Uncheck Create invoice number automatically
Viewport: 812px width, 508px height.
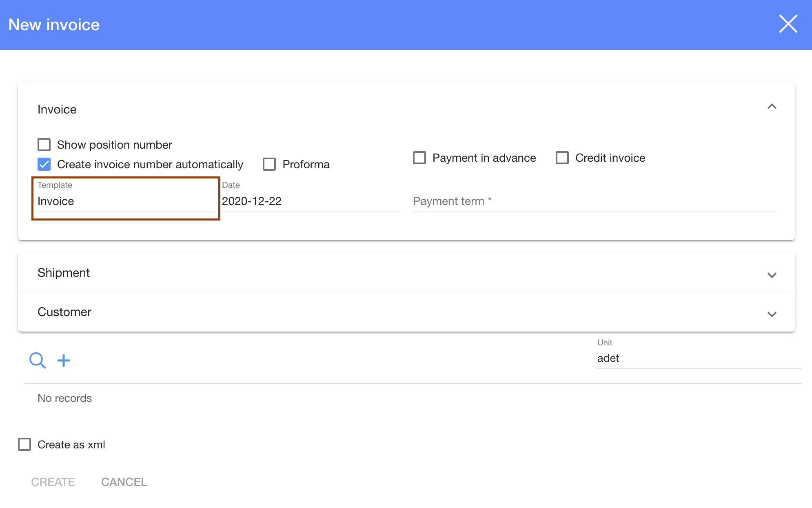(x=44, y=164)
